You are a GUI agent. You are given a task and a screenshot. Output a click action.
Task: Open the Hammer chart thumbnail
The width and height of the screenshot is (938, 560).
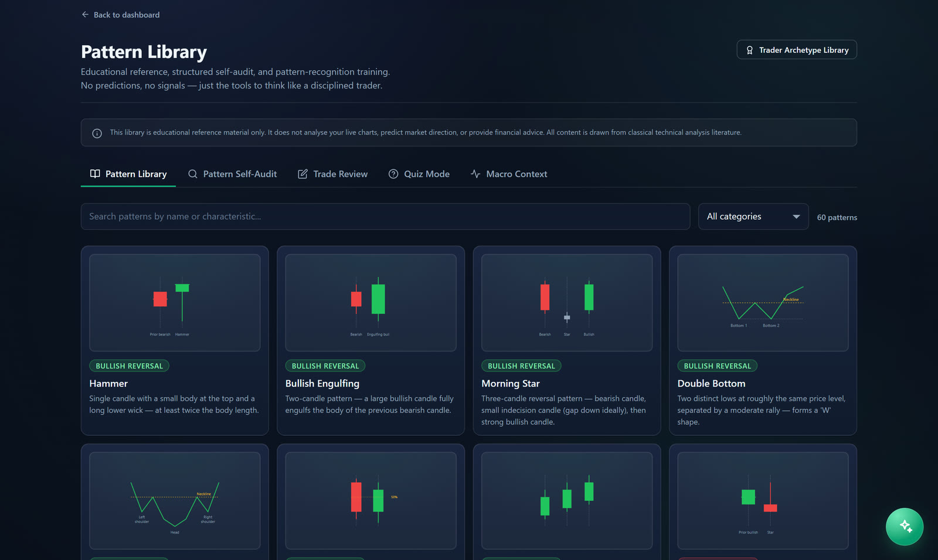coord(175,303)
